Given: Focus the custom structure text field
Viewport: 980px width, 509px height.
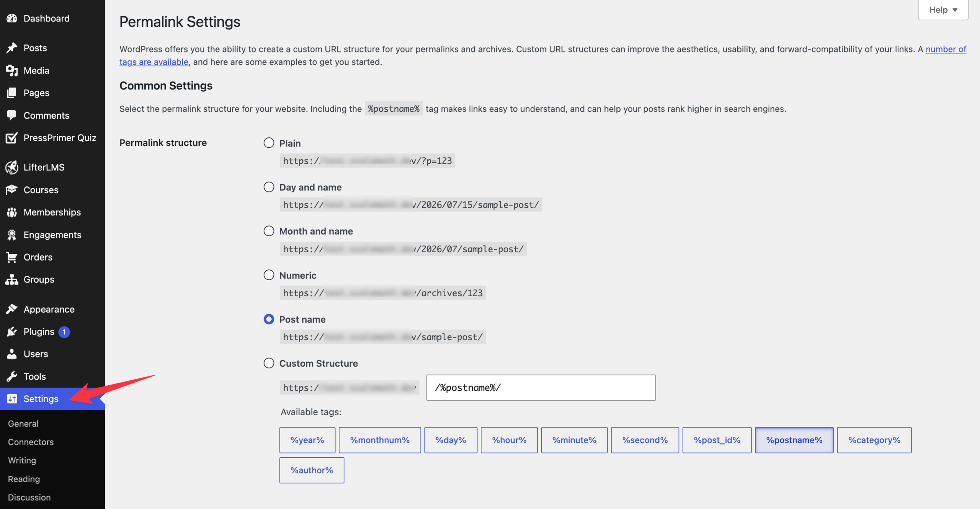Looking at the screenshot, I should click(541, 388).
